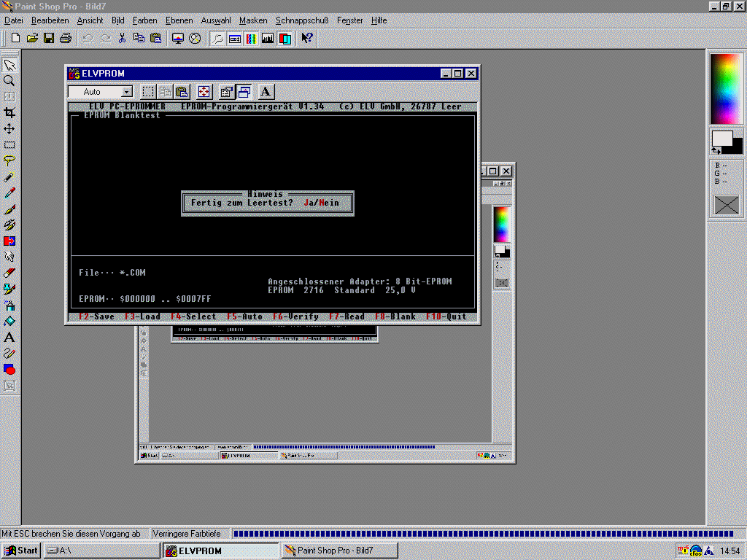Start full screen preview with the monitor icon

coord(178,38)
